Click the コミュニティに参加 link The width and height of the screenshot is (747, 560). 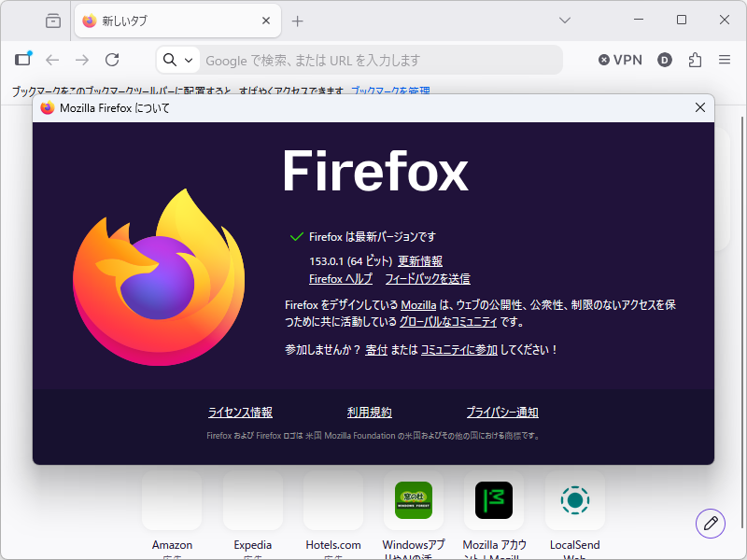[458, 350]
